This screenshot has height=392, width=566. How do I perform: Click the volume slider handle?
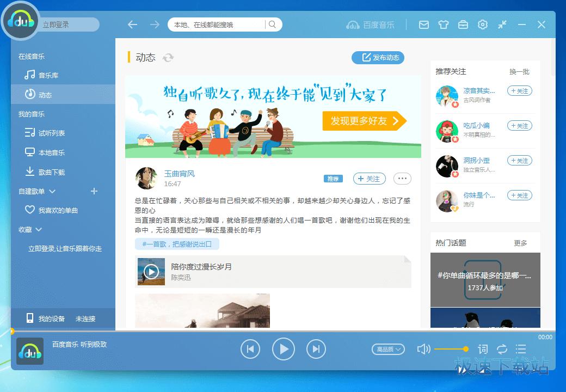(x=466, y=349)
